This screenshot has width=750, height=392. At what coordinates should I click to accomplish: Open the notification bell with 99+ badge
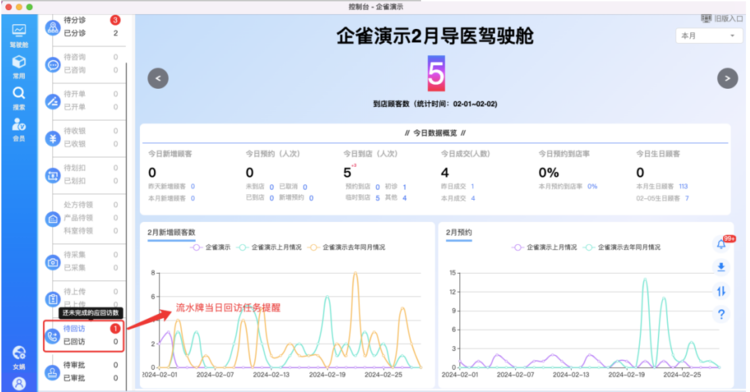tap(721, 244)
